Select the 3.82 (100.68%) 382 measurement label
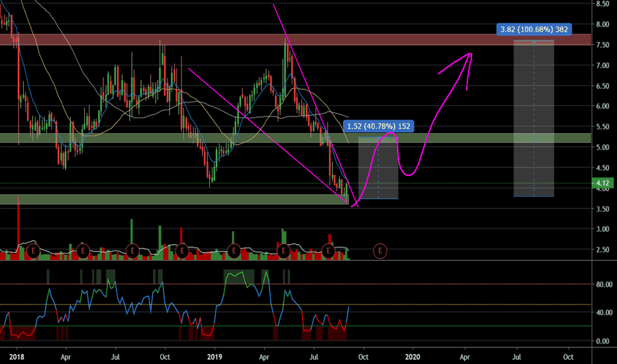This screenshot has width=617, height=364. [534, 29]
